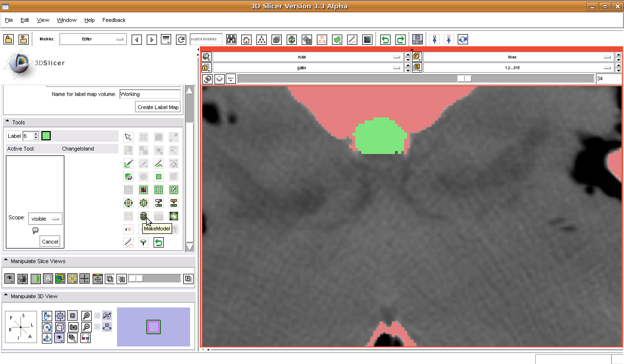Open the layout chooser dropdown in toolbar
The height and width of the screenshot is (364, 624).
click(417, 39)
